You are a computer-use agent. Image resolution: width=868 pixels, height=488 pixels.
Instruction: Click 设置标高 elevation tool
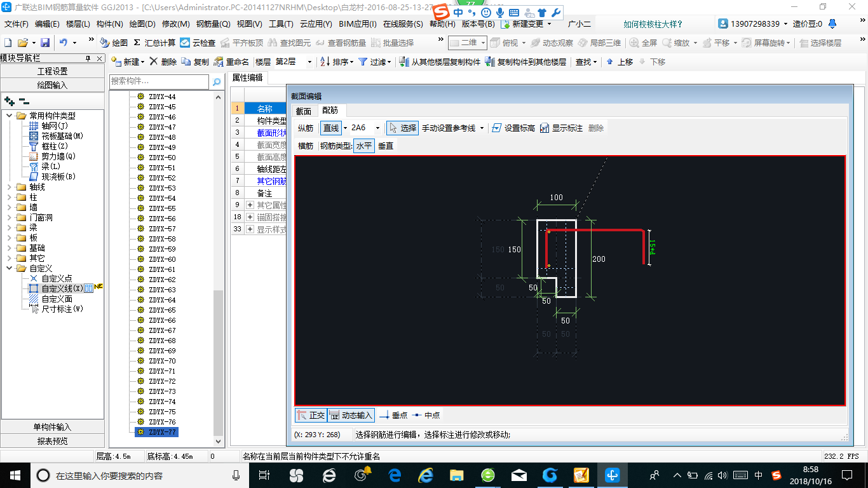tap(513, 128)
